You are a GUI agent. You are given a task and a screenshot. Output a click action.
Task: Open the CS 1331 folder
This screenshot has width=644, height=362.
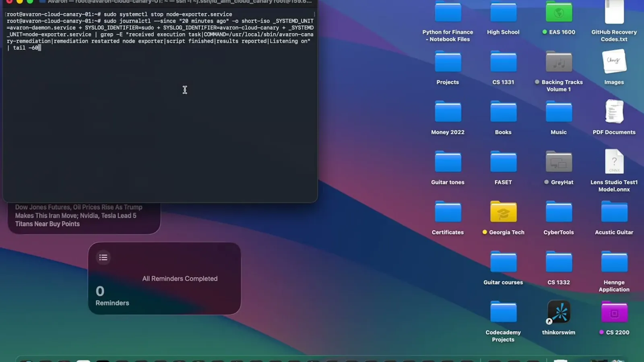click(x=503, y=62)
